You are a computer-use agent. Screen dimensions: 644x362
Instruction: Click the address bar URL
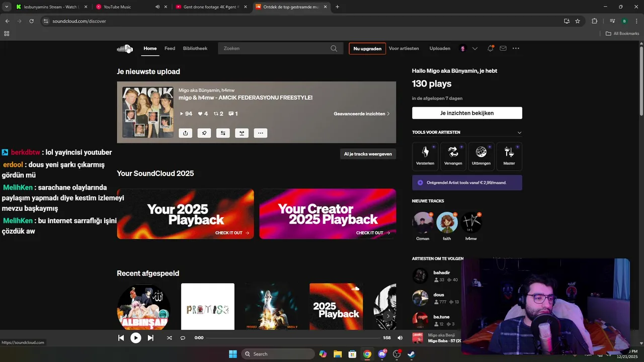pos(79,21)
